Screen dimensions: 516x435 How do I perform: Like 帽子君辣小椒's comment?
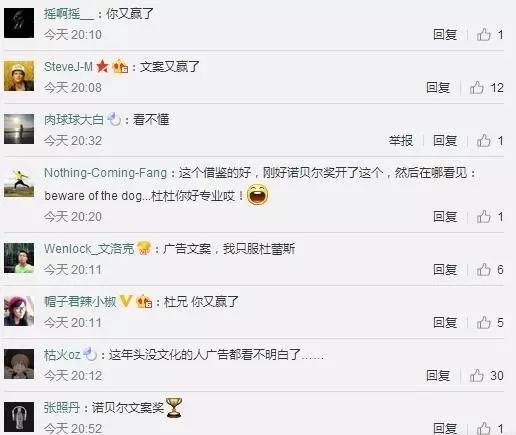pos(484,322)
